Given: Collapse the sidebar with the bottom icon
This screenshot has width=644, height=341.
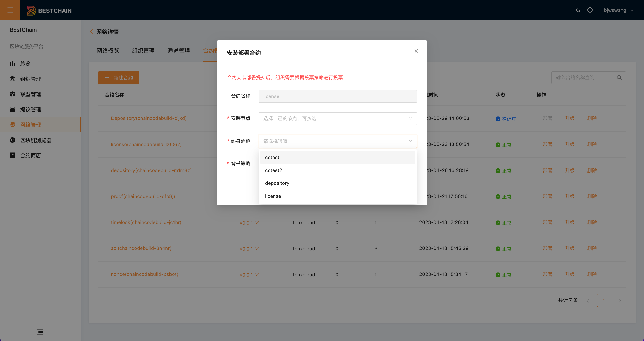Looking at the screenshot, I should pos(40,332).
